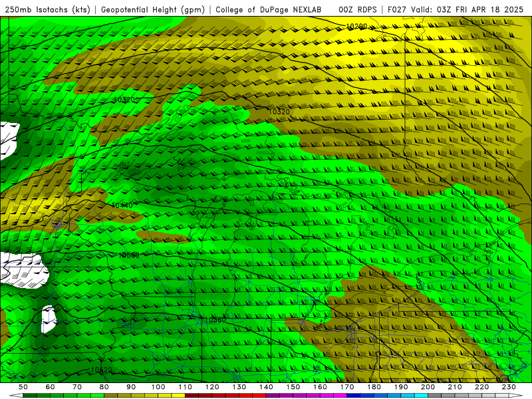The height and width of the screenshot is (399, 532).
Task: Click the 10500 height contour label
Action: [x=129, y=255]
